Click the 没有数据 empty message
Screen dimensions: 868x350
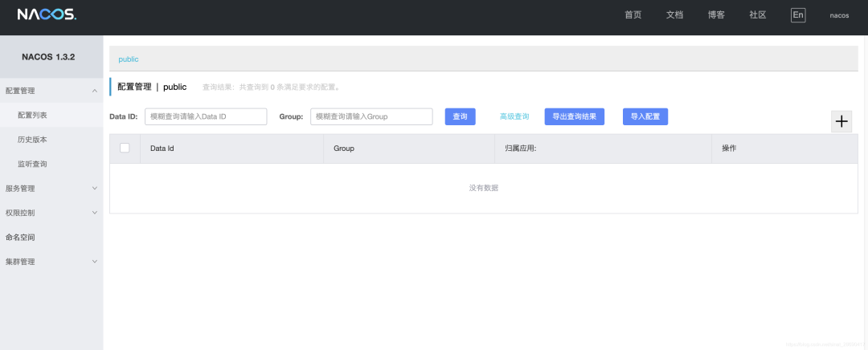(483, 188)
